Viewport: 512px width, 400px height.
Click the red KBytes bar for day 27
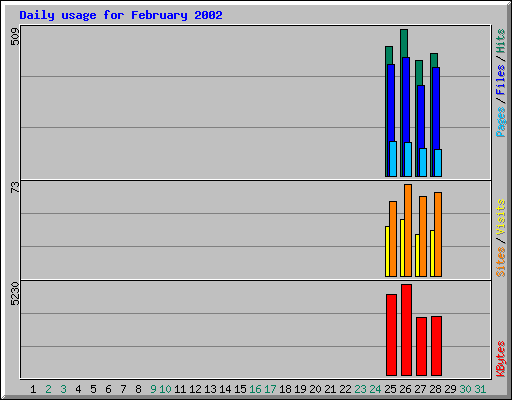tap(422, 347)
